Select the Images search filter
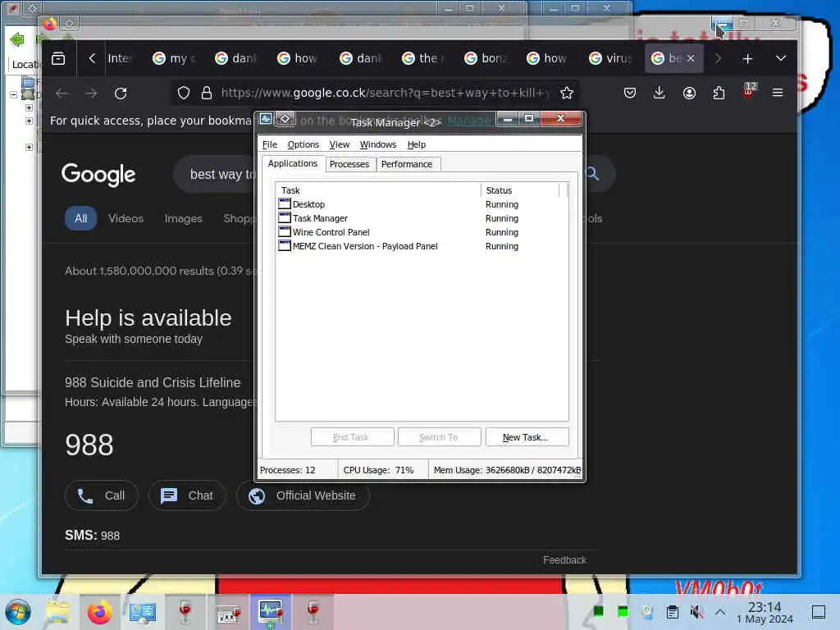Screen dimensions: 840x630 click(183, 218)
